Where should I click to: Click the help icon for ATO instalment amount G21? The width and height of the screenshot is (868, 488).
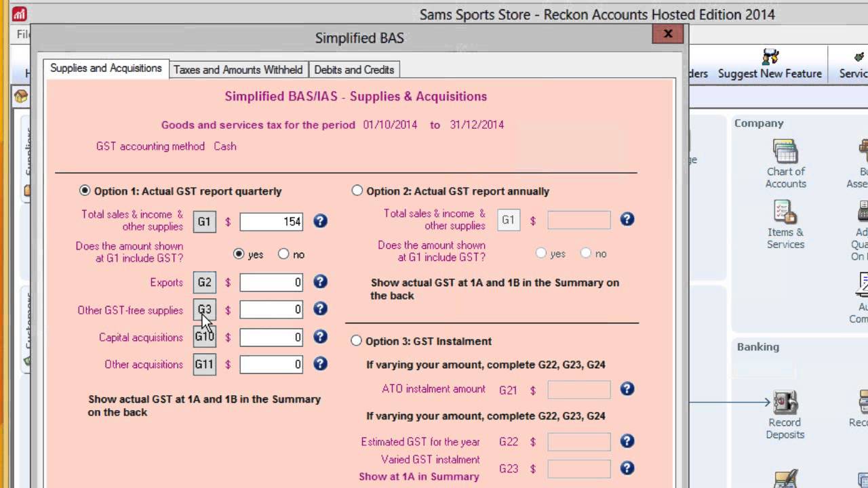627,388
